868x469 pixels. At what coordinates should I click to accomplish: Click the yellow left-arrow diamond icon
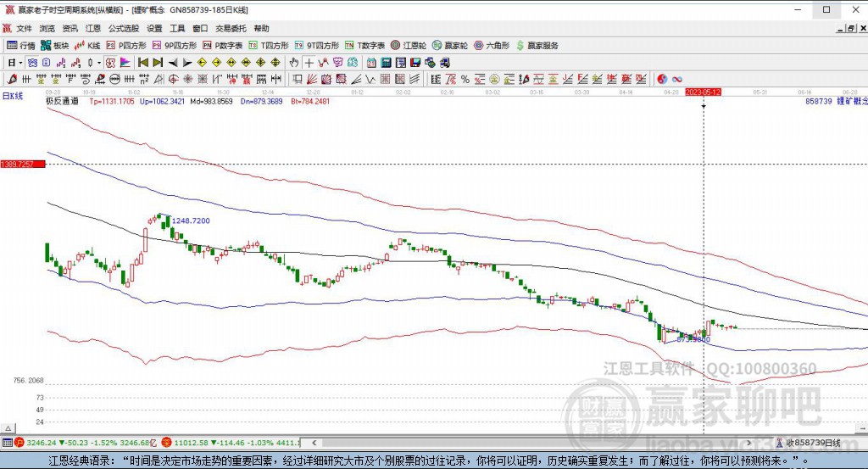(x=202, y=63)
